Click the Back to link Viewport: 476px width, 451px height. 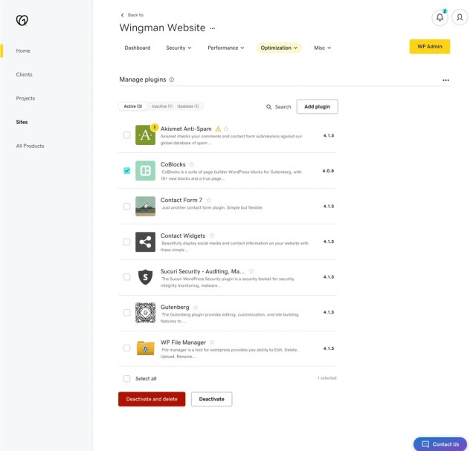coord(135,15)
